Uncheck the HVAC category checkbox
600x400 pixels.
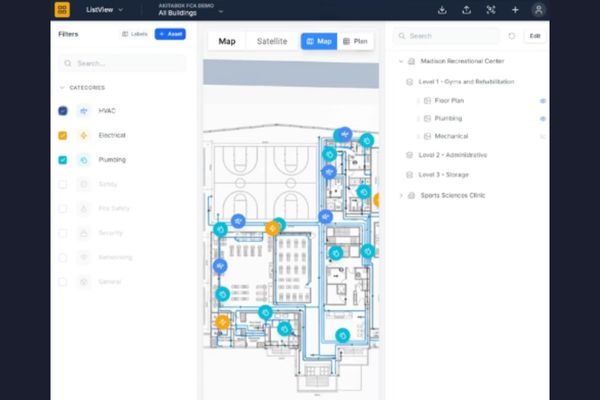tap(63, 111)
